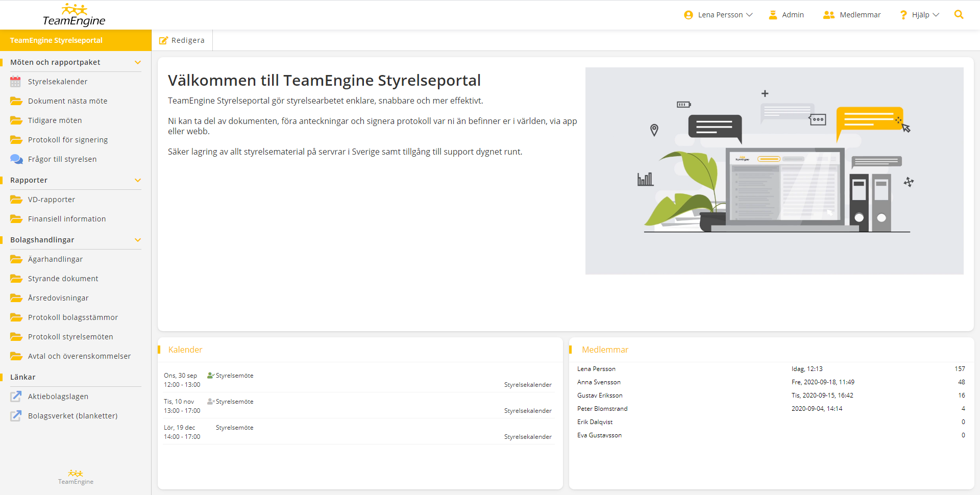Click the Protokoll bolagsstämmor folder icon

[x=16, y=317]
